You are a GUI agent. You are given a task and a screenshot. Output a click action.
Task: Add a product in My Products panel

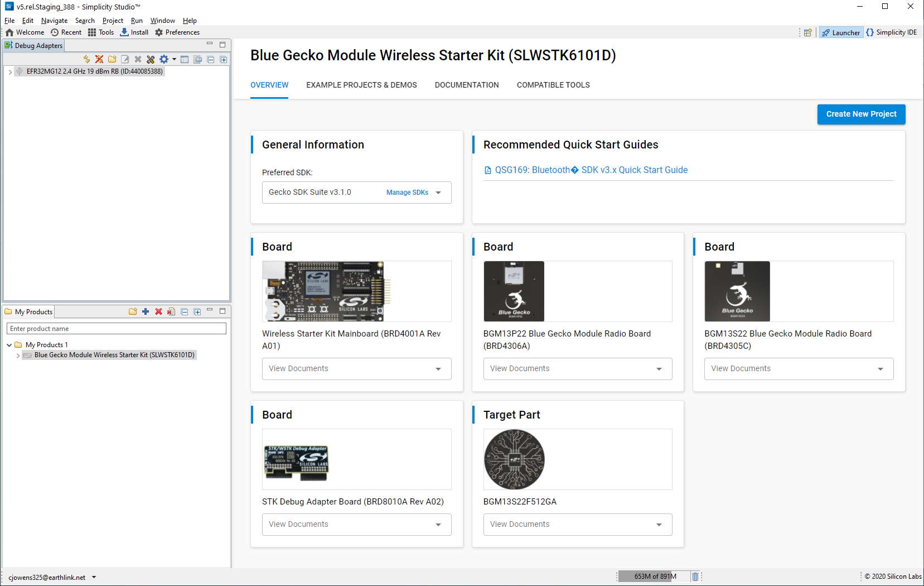tap(146, 311)
